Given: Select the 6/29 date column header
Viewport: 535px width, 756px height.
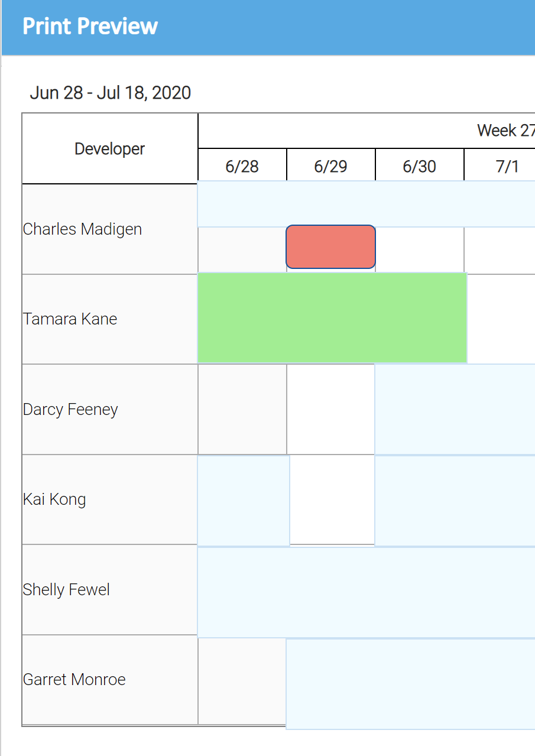Looking at the screenshot, I should (x=330, y=166).
